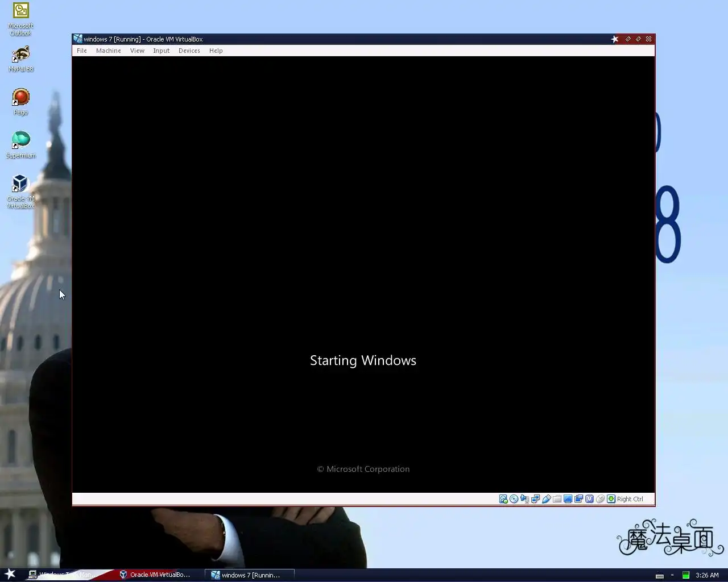Click the VM window title text
Image resolution: width=728 pixels, height=582 pixels.
pos(143,39)
